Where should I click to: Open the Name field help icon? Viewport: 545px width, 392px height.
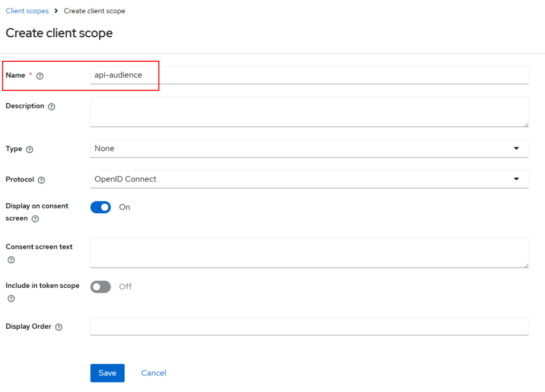[x=40, y=76]
